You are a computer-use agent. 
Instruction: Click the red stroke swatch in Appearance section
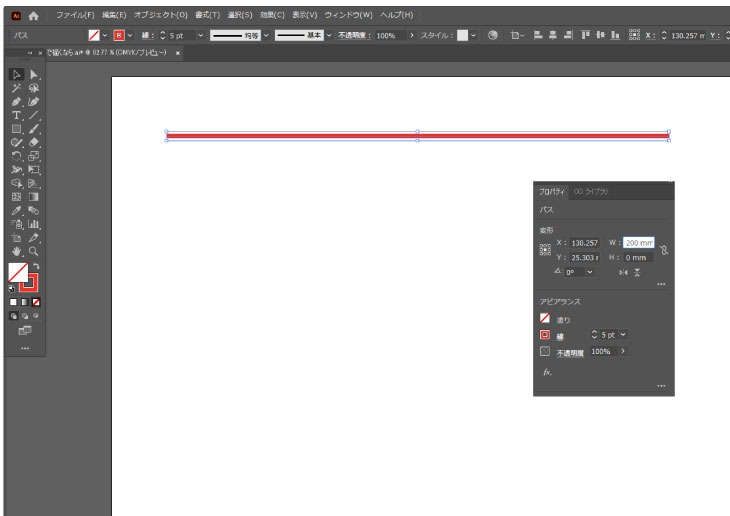coord(545,335)
